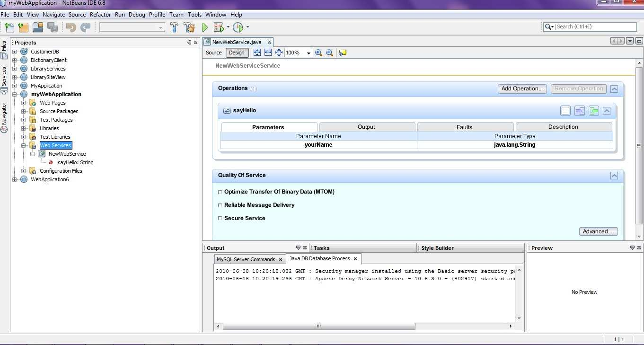Enable Secure Service checkbox
This screenshot has width=644, height=345.
(220, 219)
